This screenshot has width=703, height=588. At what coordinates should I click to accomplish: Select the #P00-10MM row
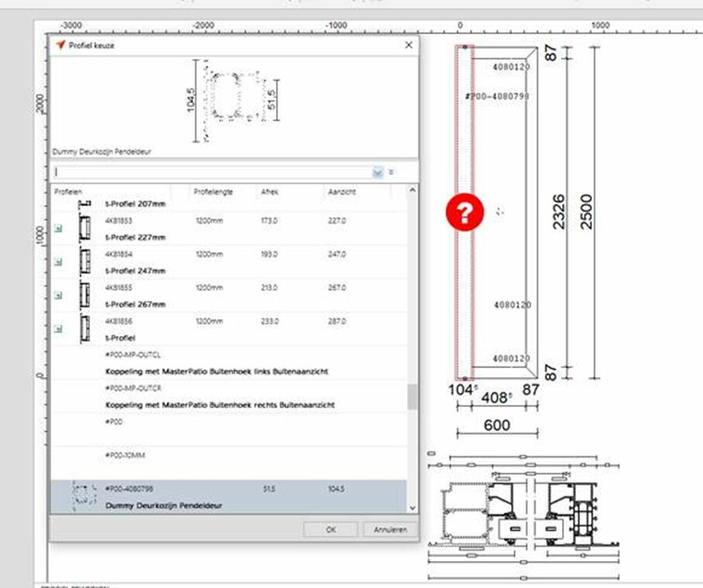[229, 463]
